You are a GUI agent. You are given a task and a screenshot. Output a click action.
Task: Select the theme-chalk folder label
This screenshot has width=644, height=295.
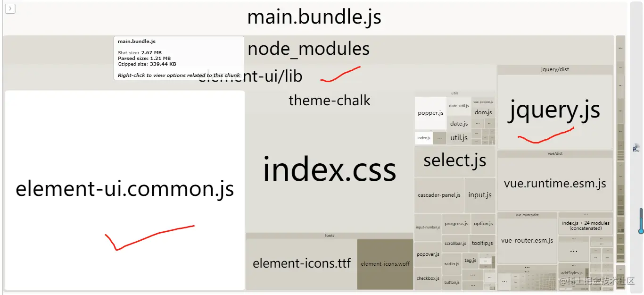330,100
